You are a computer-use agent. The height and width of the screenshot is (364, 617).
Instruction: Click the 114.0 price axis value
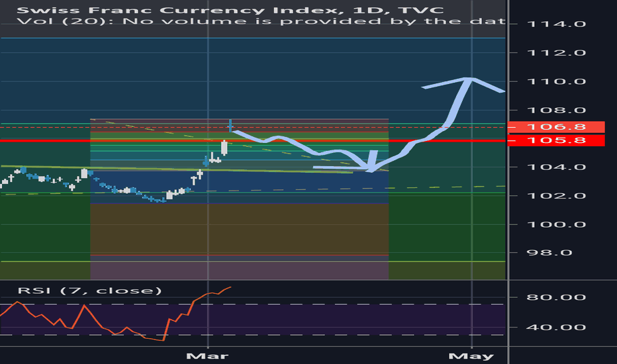(x=556, y=24)
